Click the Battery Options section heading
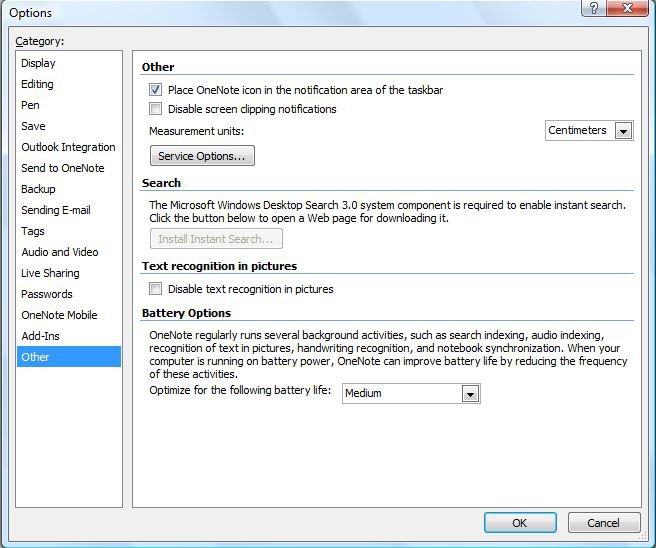Viewport: 656px width, 548px height. click(x=186, y=313)
